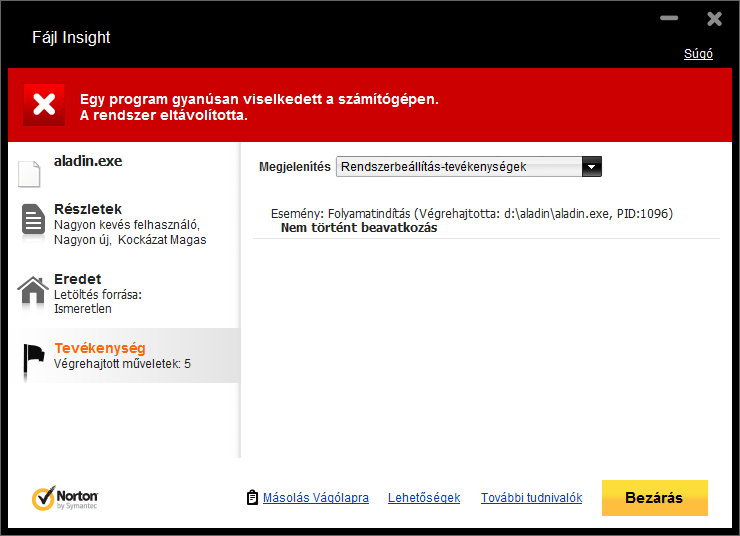Open További tudnivalók link
The width and height of the screenshot is (740, 536).
(x=531, y=498)
